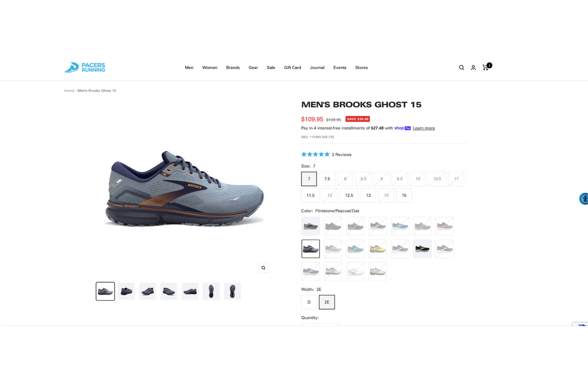
Task: View the shoe sole thumbnail with orange
Action: tap(233, 292)
